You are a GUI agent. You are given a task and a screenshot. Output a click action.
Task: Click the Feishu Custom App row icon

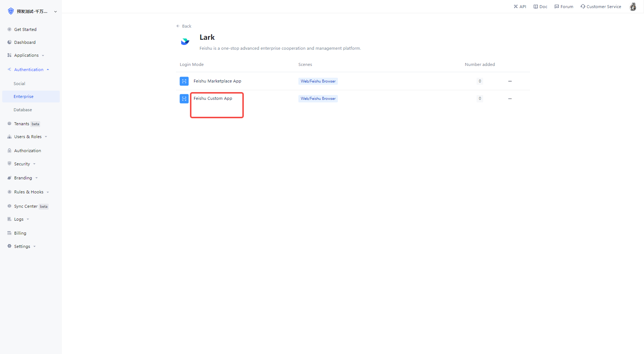(184, 99)
